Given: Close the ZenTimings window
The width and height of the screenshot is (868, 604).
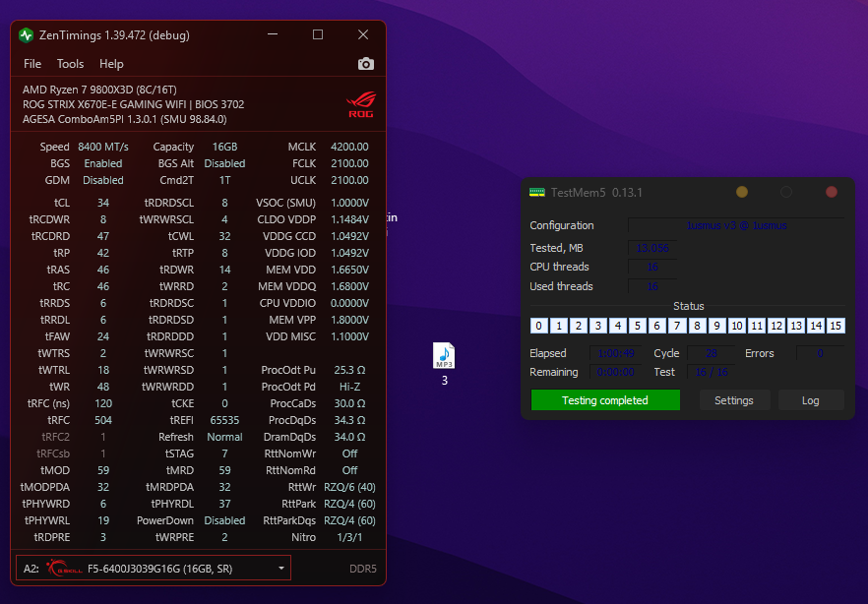Looking at the screenshot, I should [x=363, y=34].
